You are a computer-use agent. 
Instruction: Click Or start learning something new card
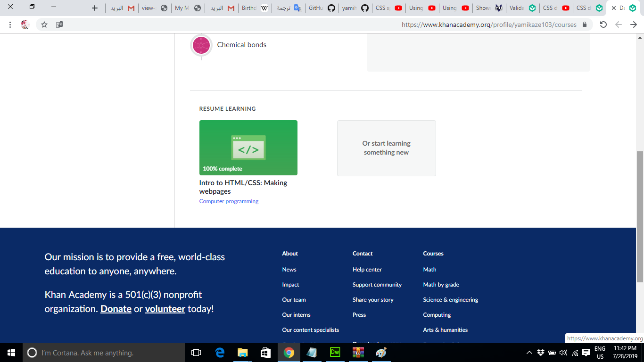click(x=387, y=148)
